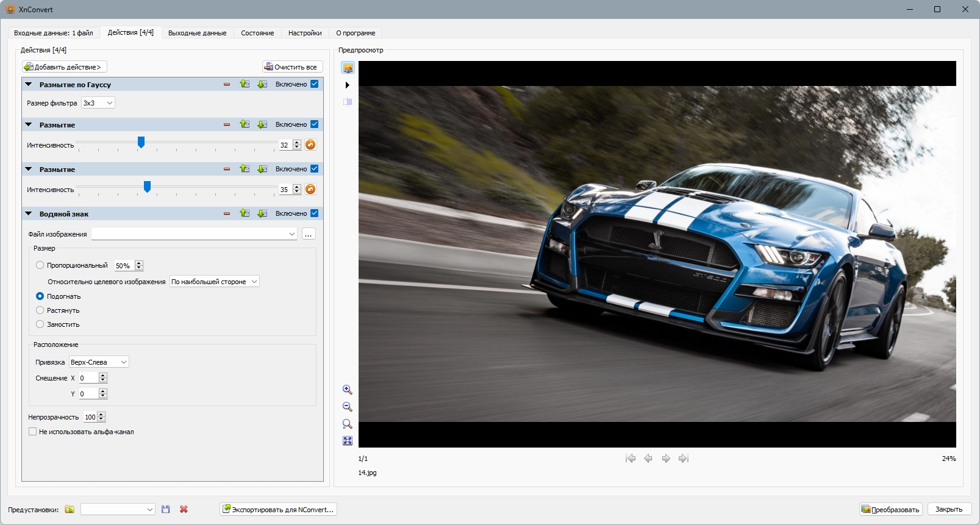
Task: Enable 'Не использовать альфа-канал' checkbox
Action: [33, 432]
